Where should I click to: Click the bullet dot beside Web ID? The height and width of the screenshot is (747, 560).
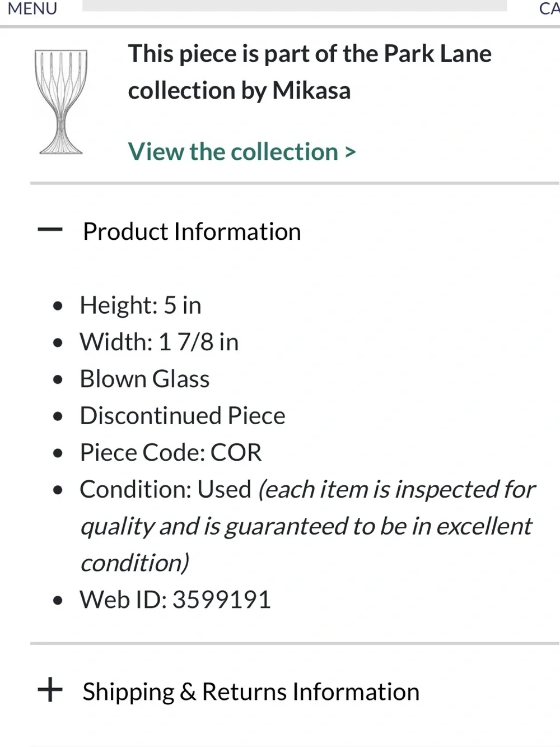coord(58,601)
